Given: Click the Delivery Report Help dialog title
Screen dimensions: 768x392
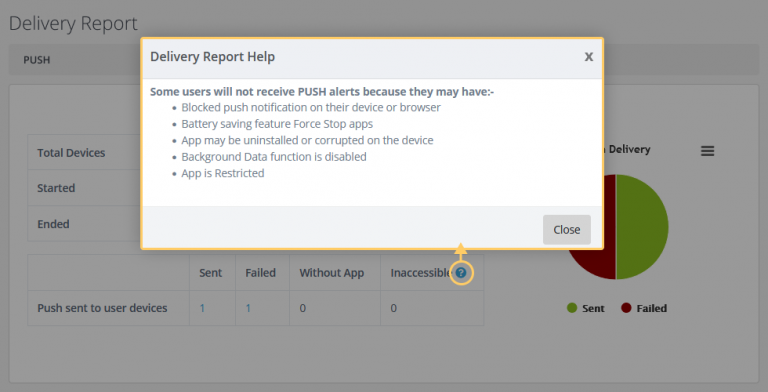Looking at the screenshot, I should [x=213, y=57].
